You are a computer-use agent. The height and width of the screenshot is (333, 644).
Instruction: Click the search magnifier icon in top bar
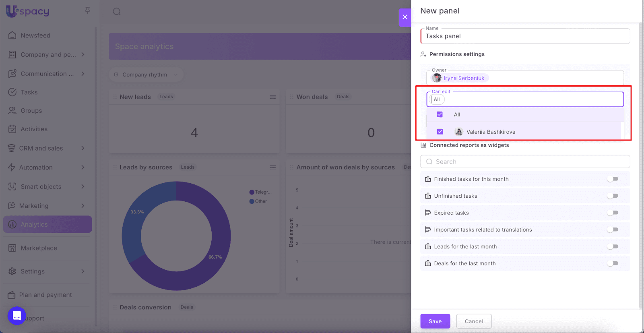tap(117, 12)
